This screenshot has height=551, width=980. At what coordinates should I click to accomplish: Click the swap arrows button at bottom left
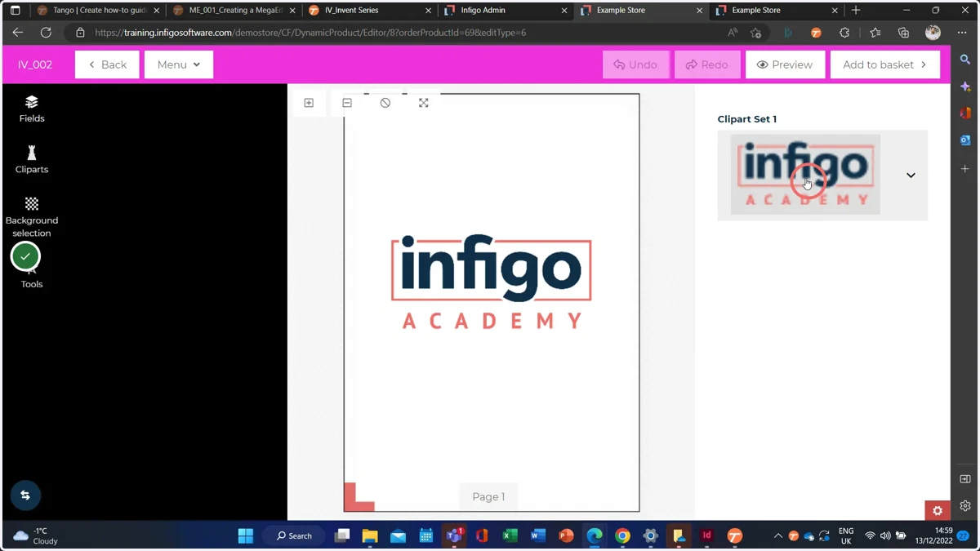pos(25,495)
